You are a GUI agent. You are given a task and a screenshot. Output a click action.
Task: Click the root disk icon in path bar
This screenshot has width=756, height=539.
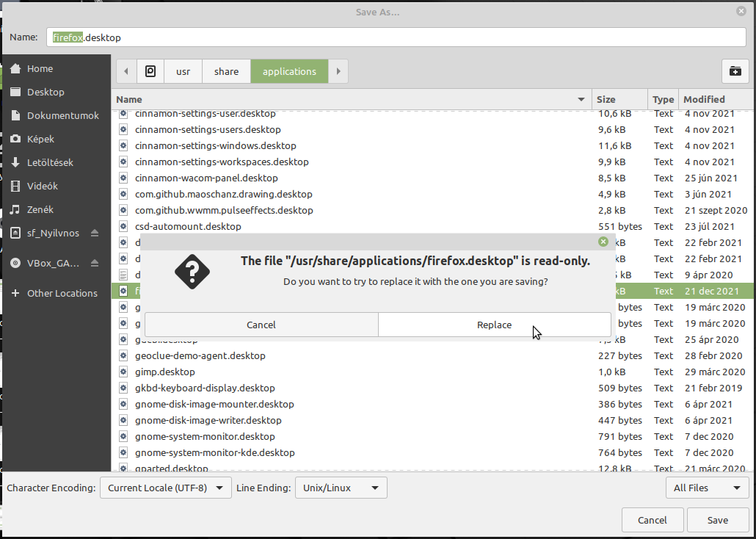(x=150, y=71)
